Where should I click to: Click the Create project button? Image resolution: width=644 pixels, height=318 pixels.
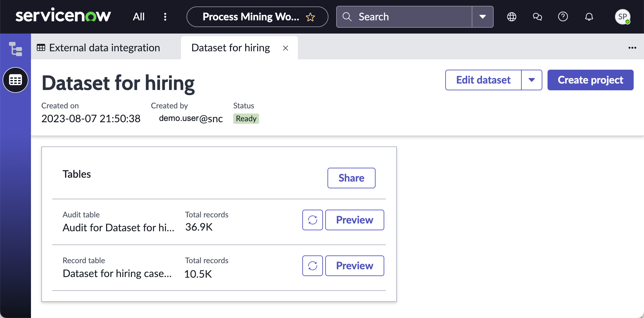590,80
